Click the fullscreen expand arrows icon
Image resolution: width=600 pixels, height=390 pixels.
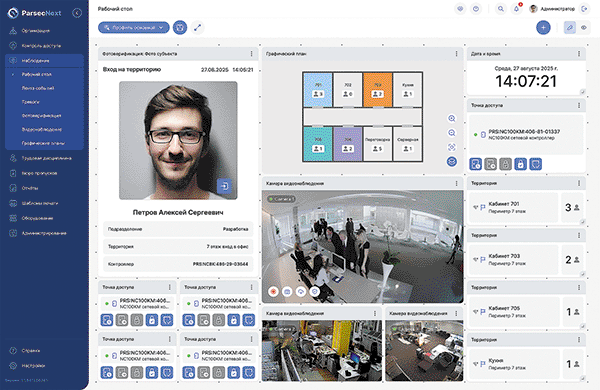pyautogui.click(x=197, y=28)
